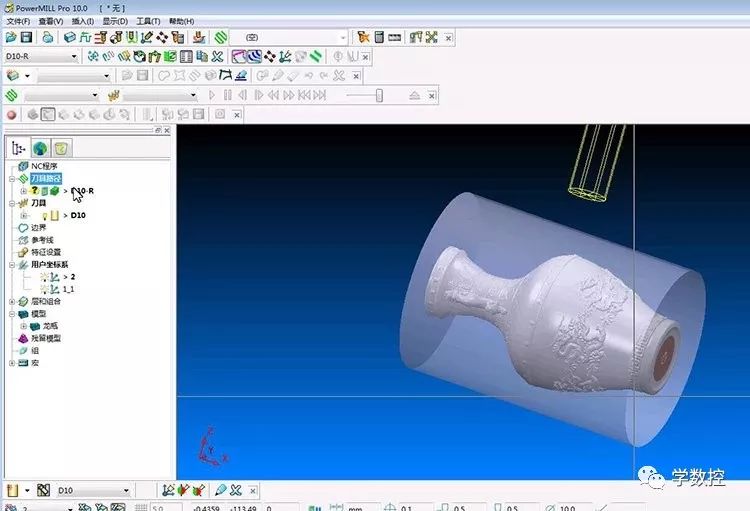Select the NC程序 tree item
The image size is (750, 511).
[44, 166]
